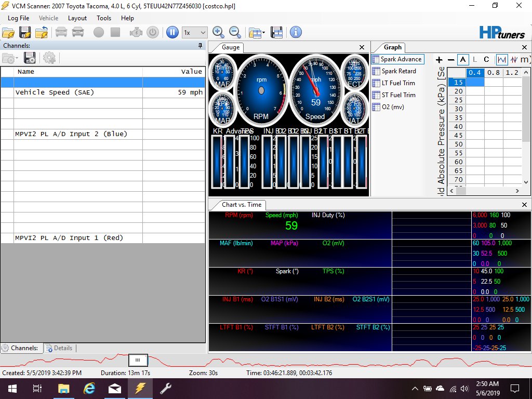The width and height of the screenshot is (532, 399).
Task: Open the Tools menu
Action: 104,18
